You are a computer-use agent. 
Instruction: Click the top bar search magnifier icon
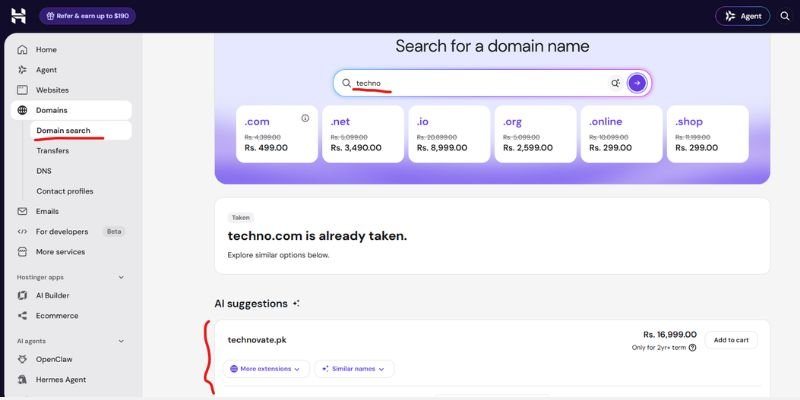click(785, 16)
